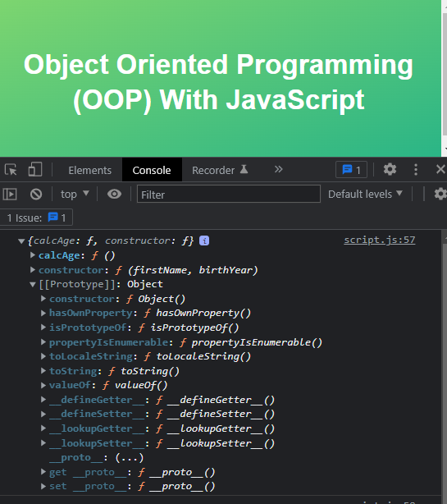Open the Default levels dropdown
The width and height of the screenshot is (447, 504).
point(365,195)
